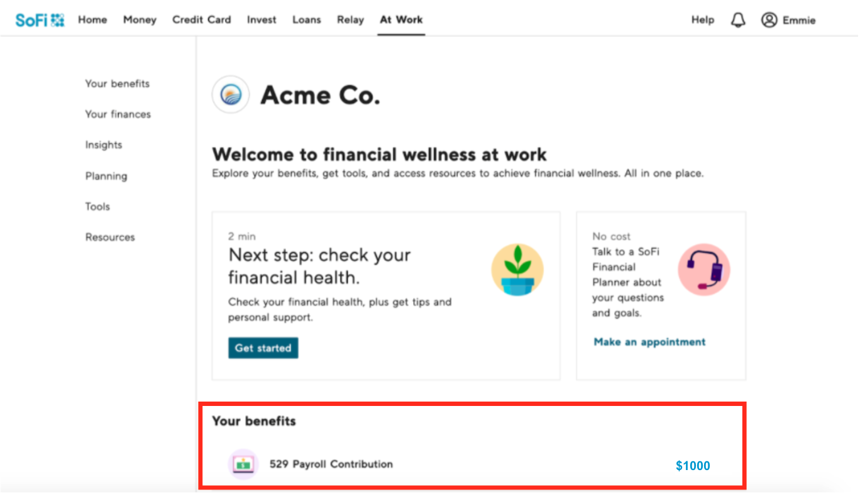Click Make an appointment link

pyautogui.click(x=649, y=342)
